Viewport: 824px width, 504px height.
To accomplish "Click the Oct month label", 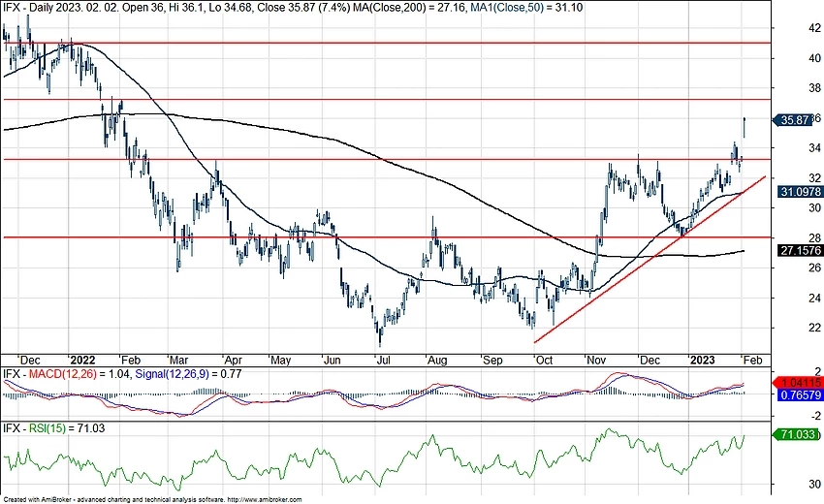I will (x=544, y=360).
